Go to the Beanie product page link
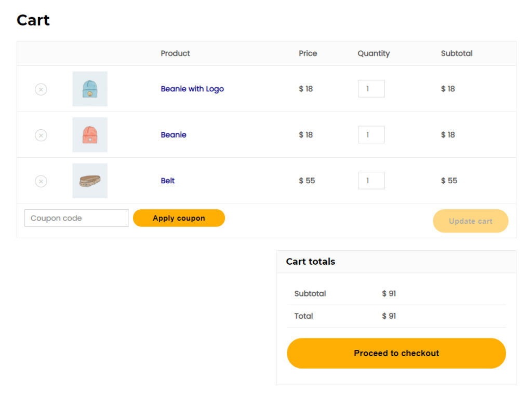 tap(174, 135)
